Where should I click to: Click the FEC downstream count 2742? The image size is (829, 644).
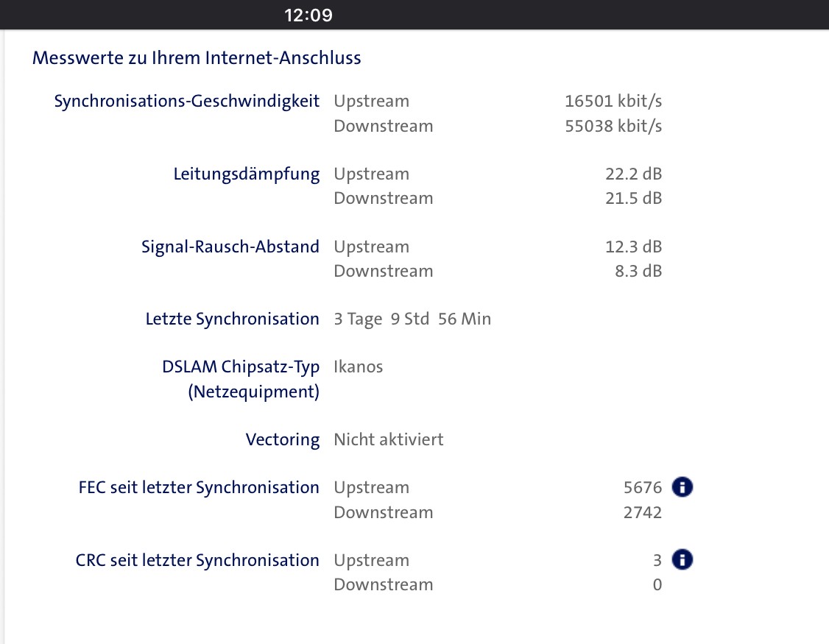[x=642, y=512]
